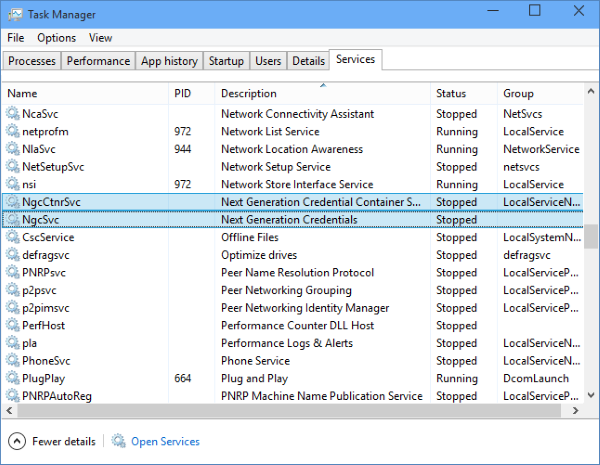Click the PhoneSvc service gear icon
Viewport: 600px width, 465px height.
pos(13,361)
